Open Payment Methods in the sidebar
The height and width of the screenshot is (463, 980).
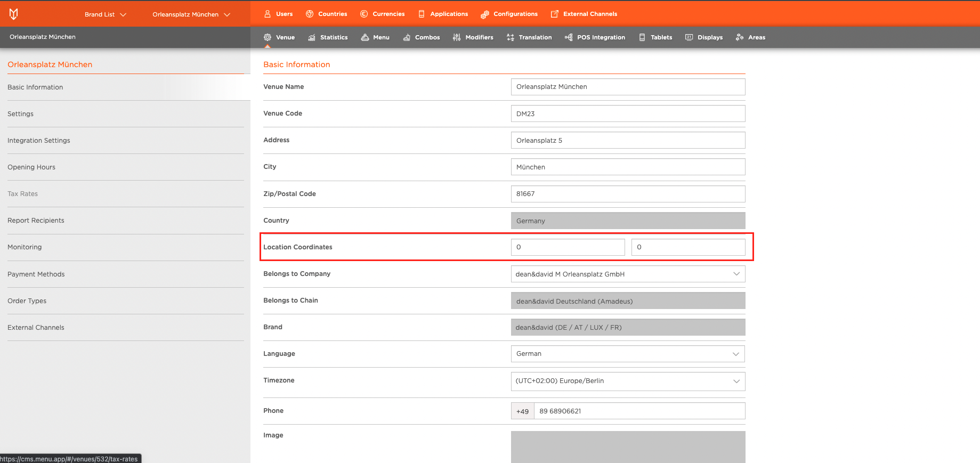coord(126,274)
